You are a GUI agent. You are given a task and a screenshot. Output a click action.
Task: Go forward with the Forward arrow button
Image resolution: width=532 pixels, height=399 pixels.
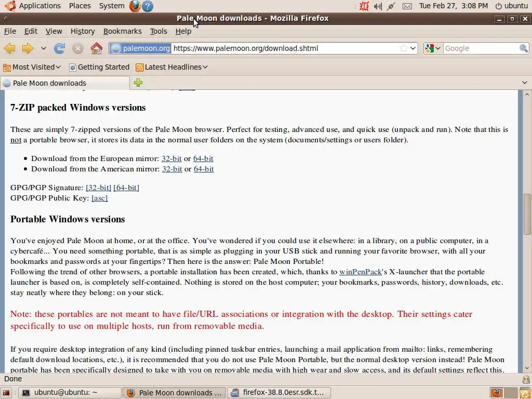coord(28,48)
